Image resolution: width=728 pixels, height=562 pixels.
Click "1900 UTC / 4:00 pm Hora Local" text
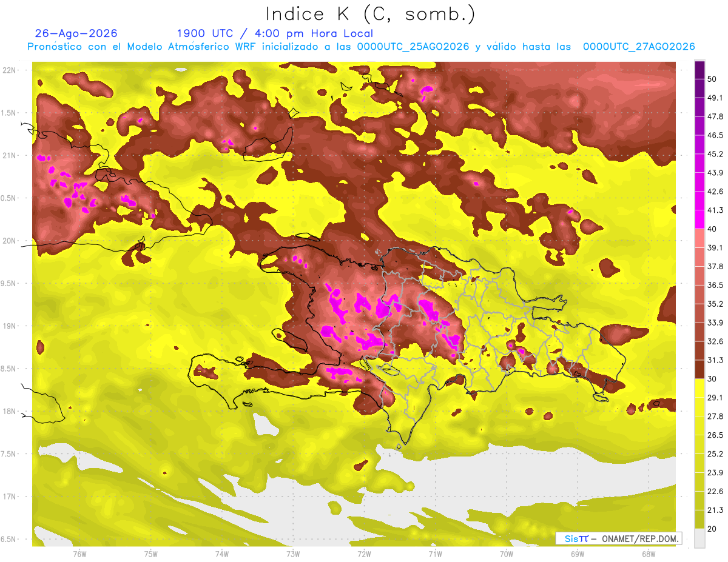[275, 33]
